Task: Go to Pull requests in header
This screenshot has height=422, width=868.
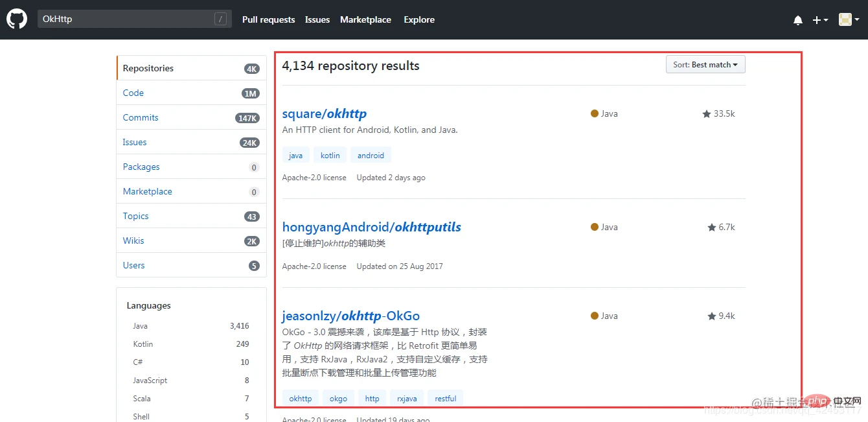Action: click(268, 20)
